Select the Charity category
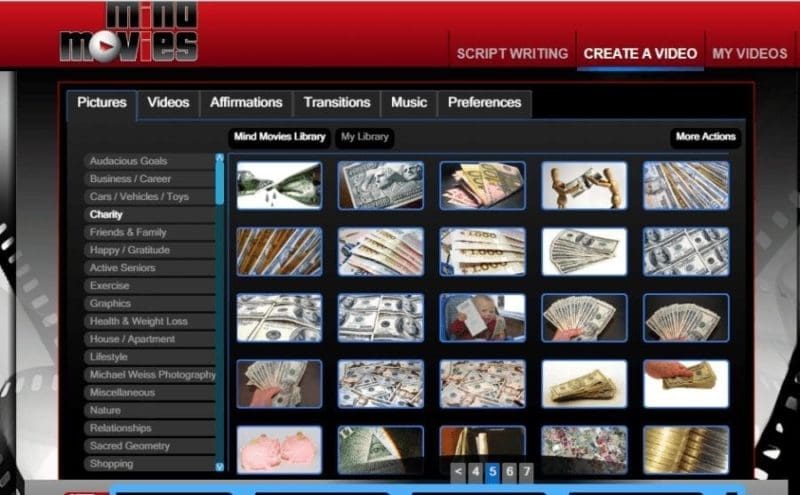The image size is (800, 495). [x=149, y=215]
